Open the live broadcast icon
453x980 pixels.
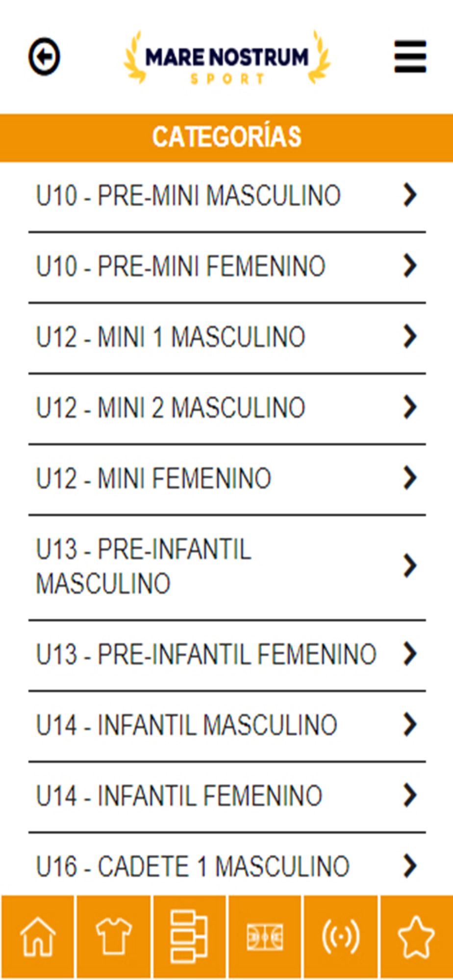(x=341, y=937)
